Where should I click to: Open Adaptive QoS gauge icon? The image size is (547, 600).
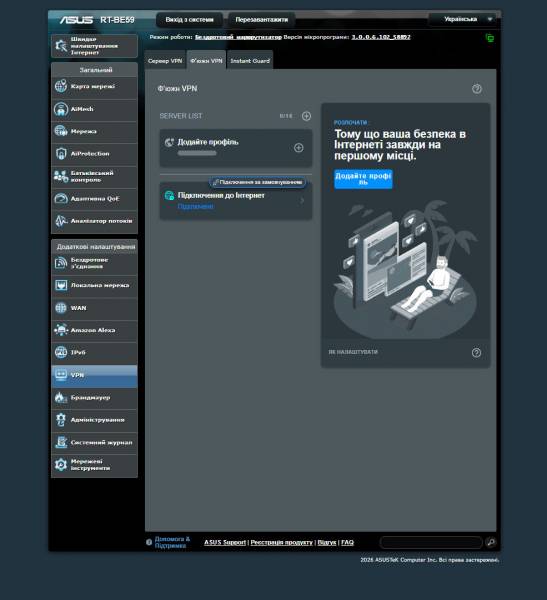(61, 198)
